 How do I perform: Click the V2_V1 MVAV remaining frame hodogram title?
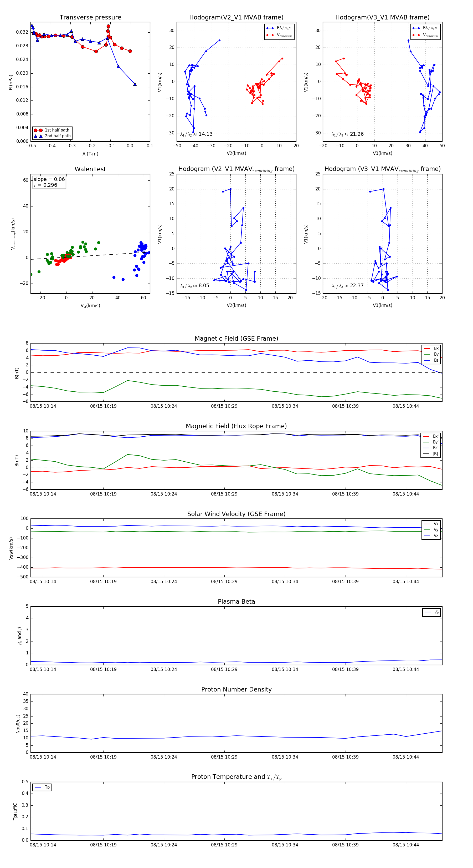[x=236, y=169]
